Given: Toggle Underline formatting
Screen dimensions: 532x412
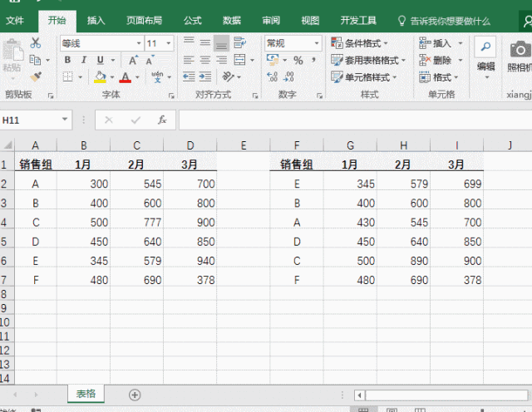Looking at the screenshot, I should (100, 61).
